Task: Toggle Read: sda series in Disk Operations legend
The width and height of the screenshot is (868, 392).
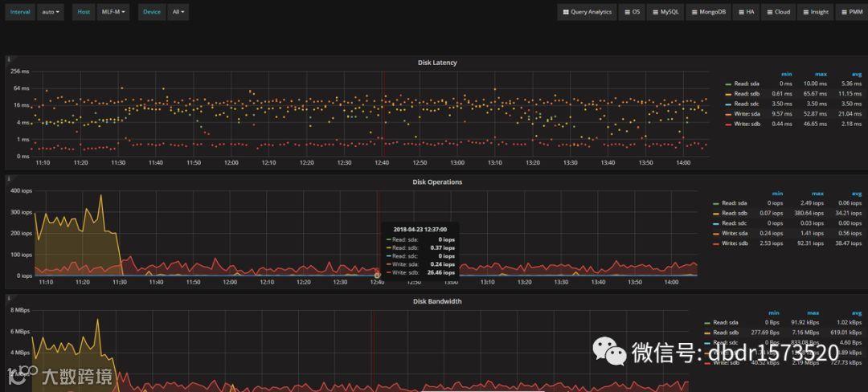Action: point(735,203)
